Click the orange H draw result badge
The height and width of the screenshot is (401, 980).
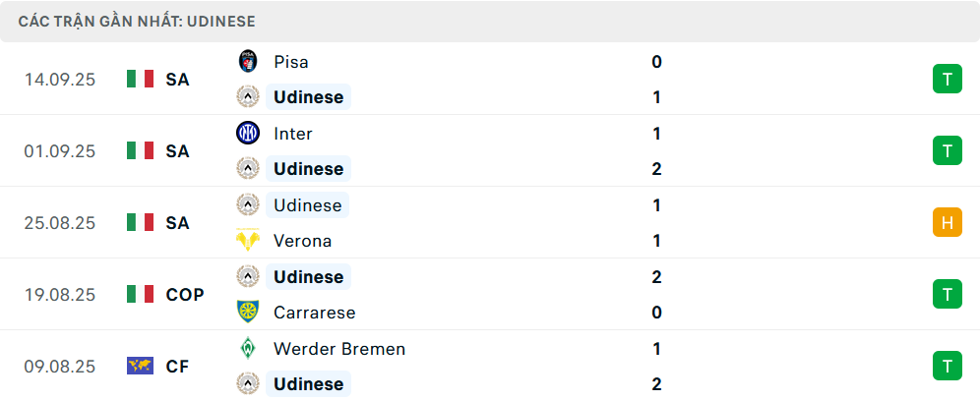947,223
